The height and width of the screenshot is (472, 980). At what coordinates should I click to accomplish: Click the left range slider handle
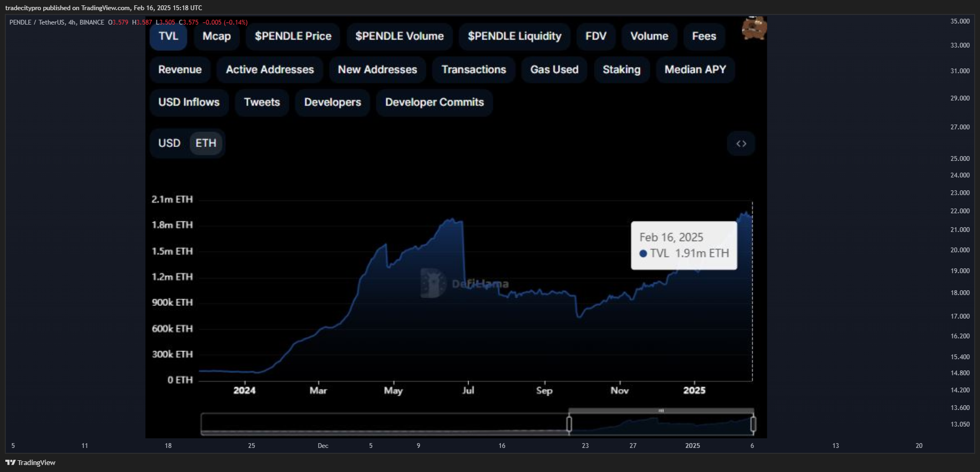[x=569, y=424]
